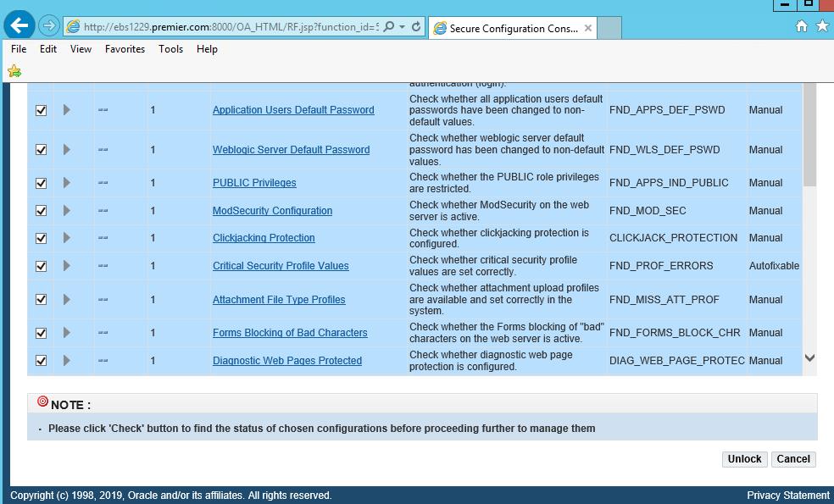Viewport: 834px width, 504px height.
Task: Click the table's vertical scrollbar down arrow
Action: [809, 358]
